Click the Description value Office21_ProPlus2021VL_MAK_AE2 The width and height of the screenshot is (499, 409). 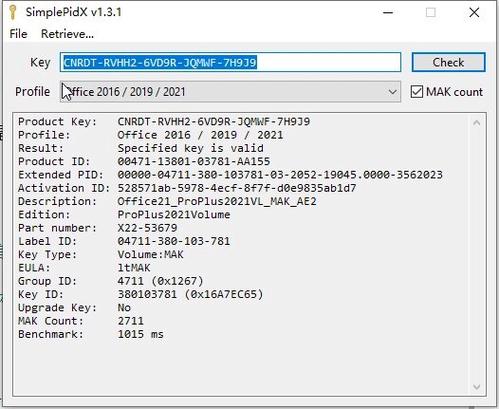(217, 202)
